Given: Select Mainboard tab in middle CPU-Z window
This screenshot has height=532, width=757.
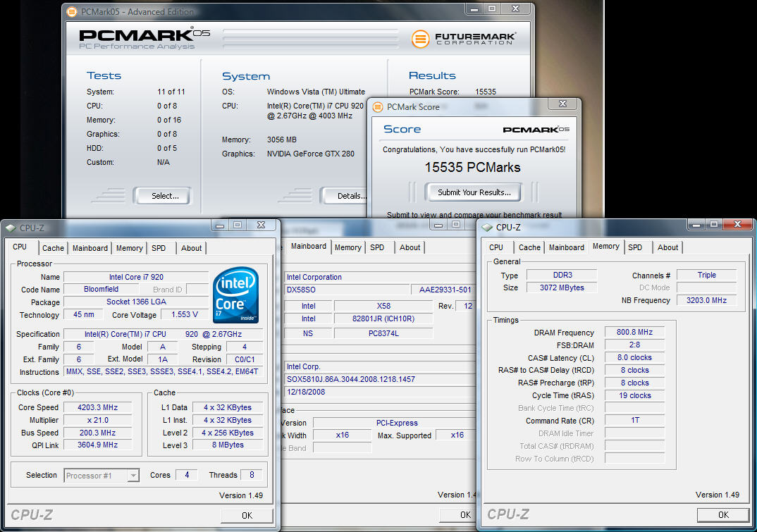Looking at the screenshot, I should click(x=309, y=246).
